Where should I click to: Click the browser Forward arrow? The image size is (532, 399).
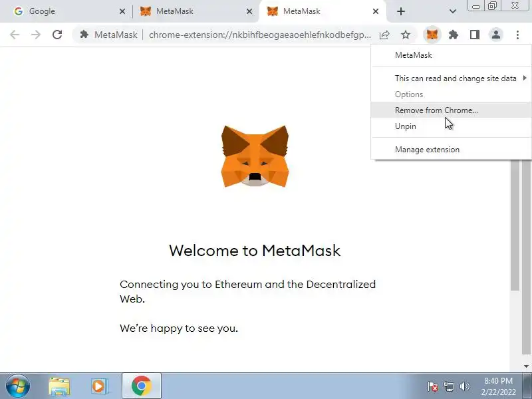[36, 35]
